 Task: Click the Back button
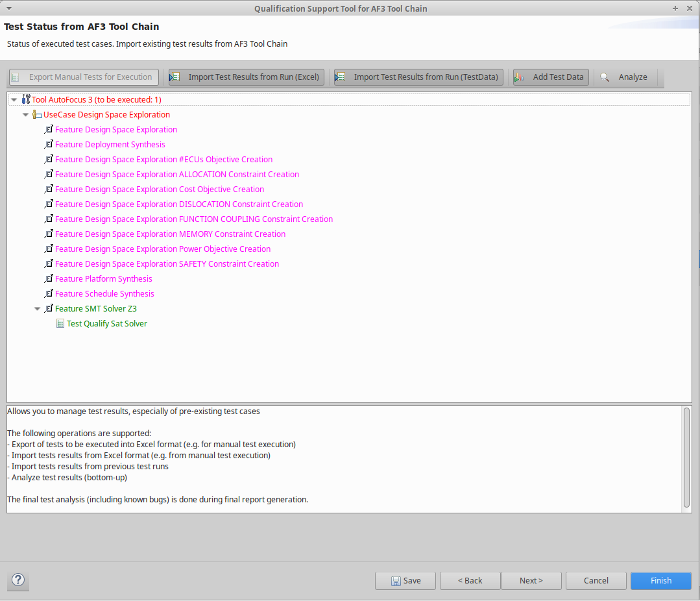pyautogui.click(x=470, y=580)
